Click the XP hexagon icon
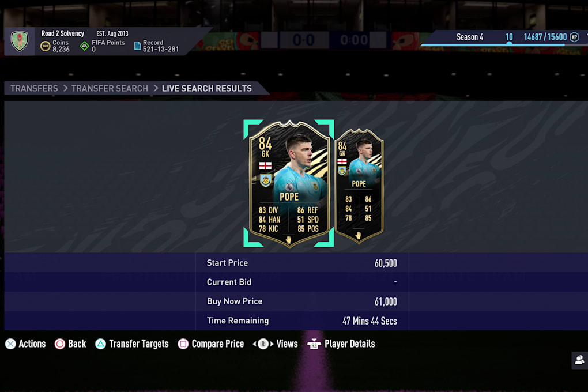 pos(574,37)
